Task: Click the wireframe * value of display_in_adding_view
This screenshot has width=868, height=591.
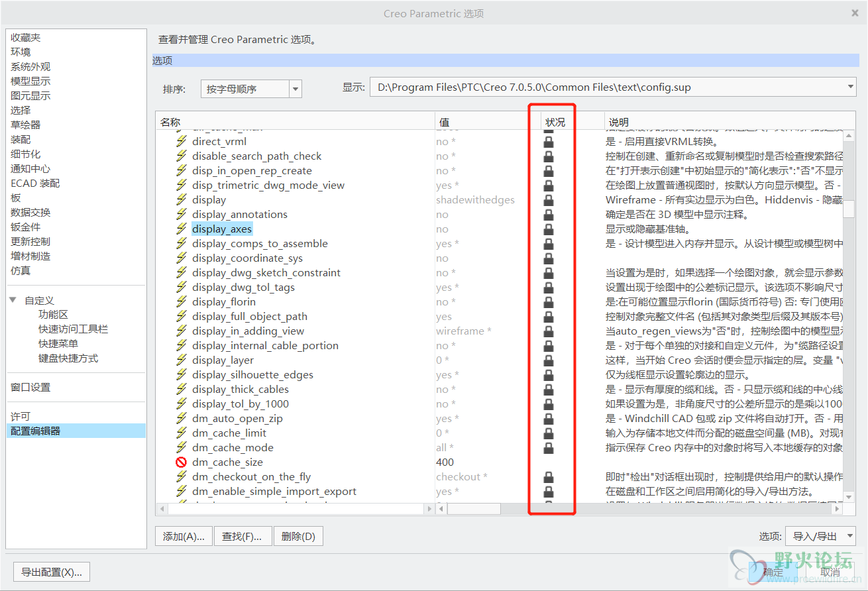Action: pos(464,331)
